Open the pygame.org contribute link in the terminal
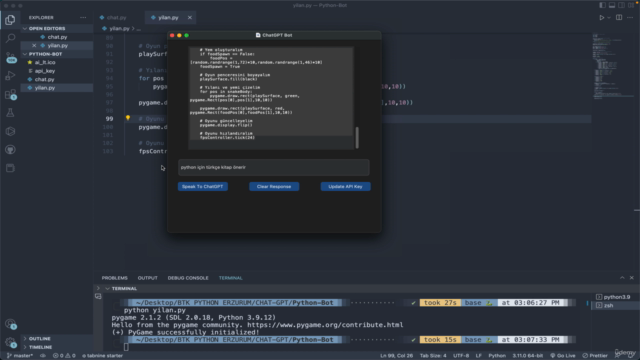Screen dimensions: 640x360 tap(325, 325)
